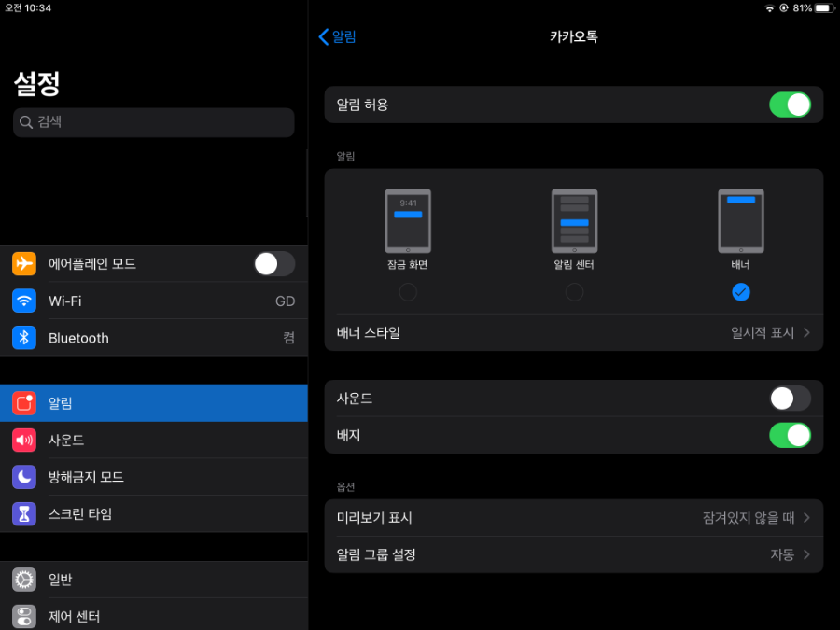Tap the Bluetooth icon in sidebar
The height and width of the screenshot is (630, 840).
pyautogui.click(x=24, y=338)
